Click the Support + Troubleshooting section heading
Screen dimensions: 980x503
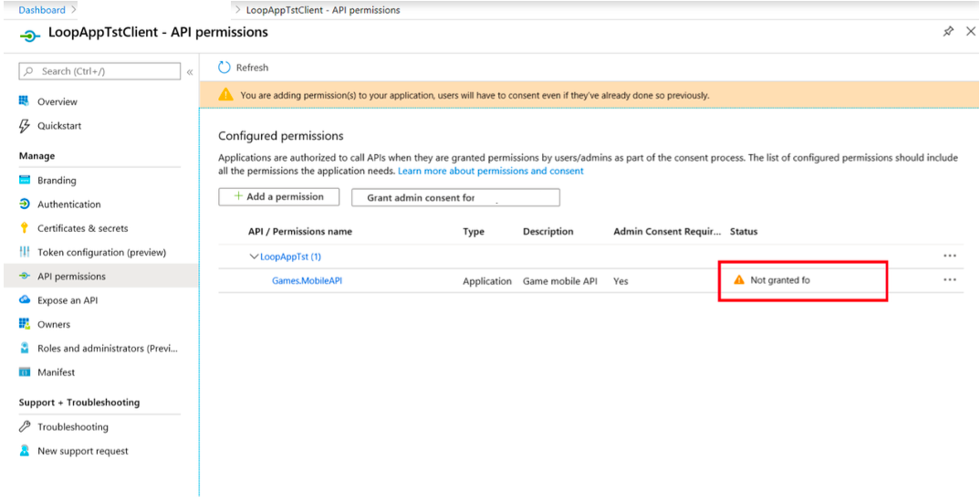point(79,403)
